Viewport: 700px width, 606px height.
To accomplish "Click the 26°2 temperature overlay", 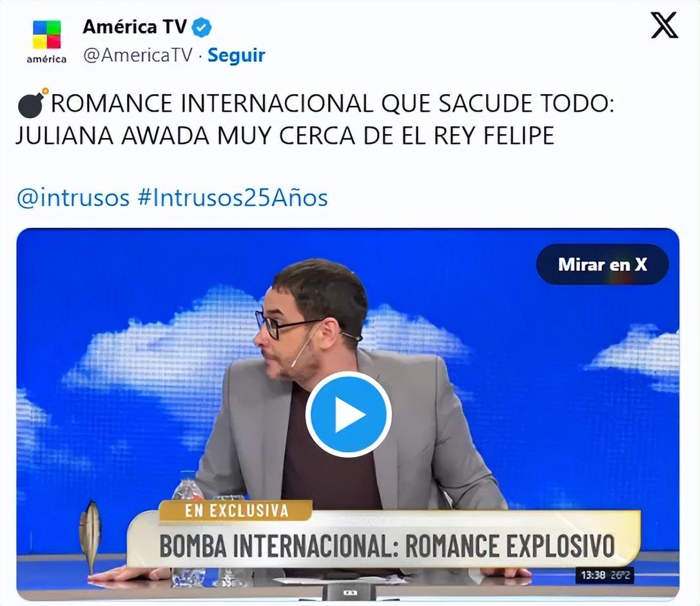I will (x=620, y=575).
